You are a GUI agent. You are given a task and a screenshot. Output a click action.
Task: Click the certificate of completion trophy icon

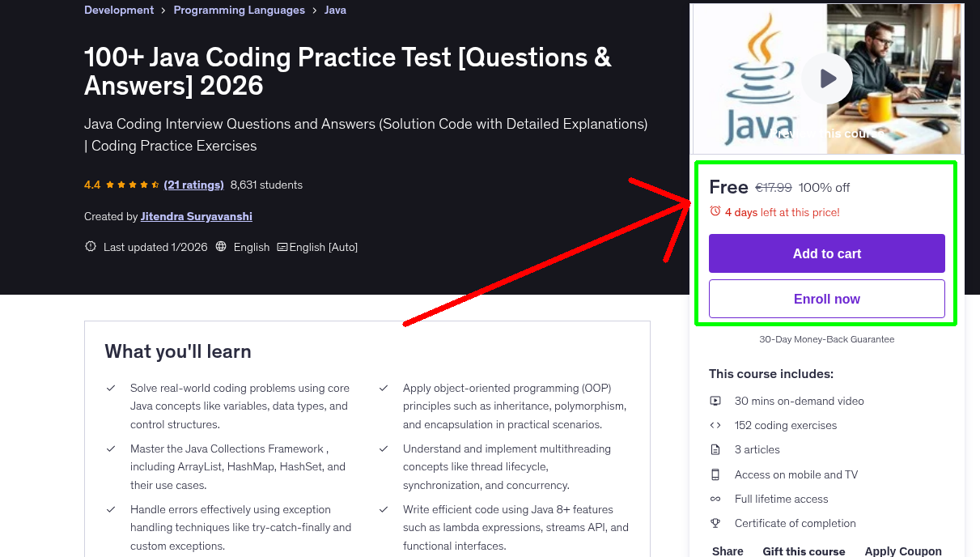(715, 523)
